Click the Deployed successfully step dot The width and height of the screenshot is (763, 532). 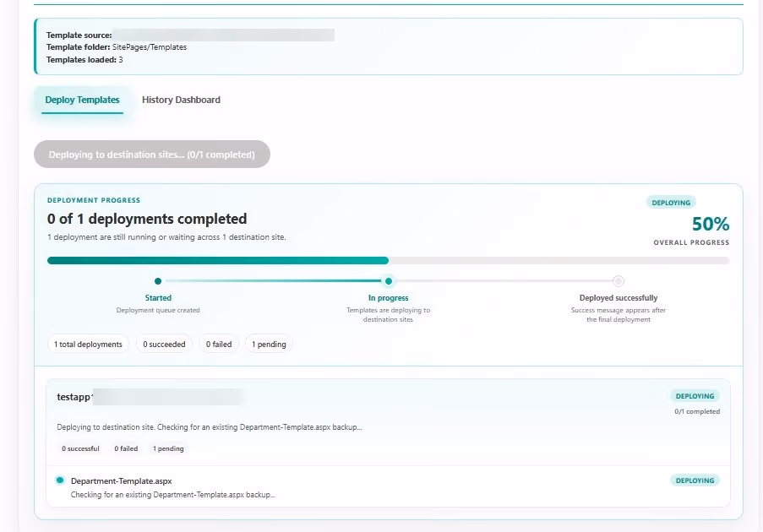(x=618, y=281)
